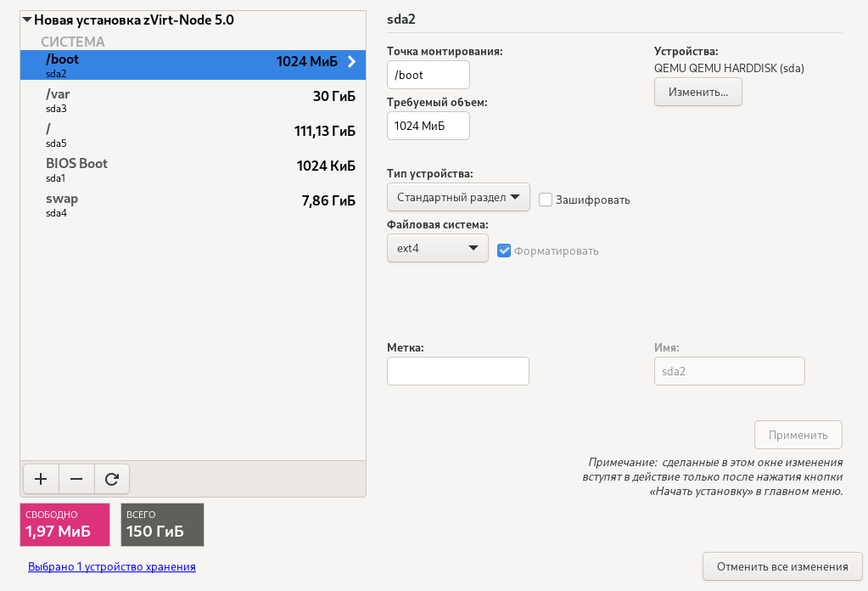Click the 1024 КиБ size value
Image resolution: width=868 pixels, height=591 pixels.
(x=326, y=166)
